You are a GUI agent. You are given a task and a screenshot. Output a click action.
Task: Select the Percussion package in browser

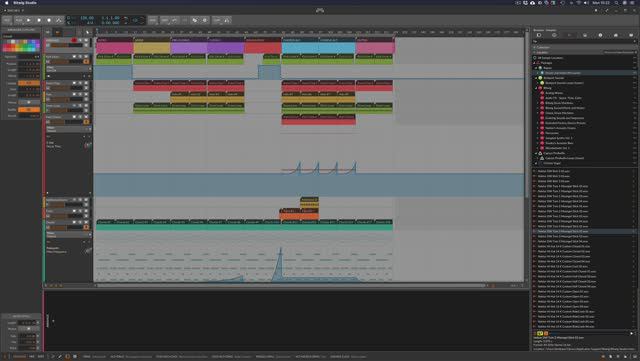point(552,133)
